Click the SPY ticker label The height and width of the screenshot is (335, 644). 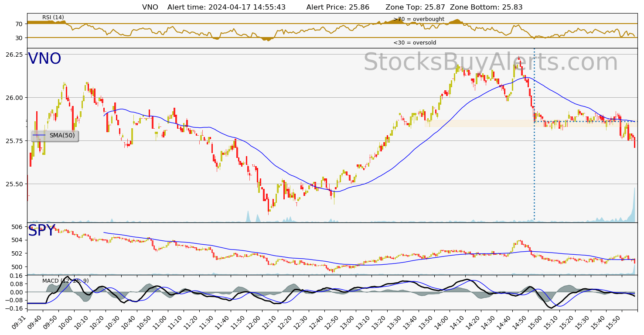pos(41,231)
